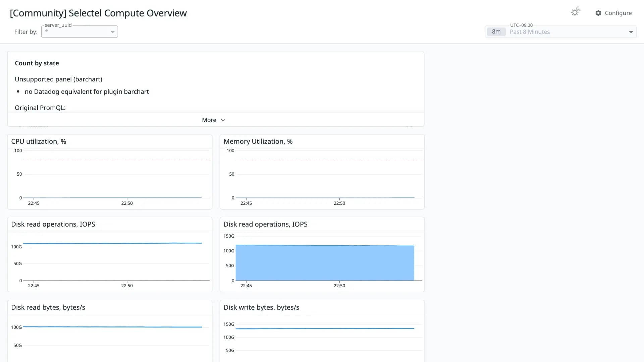
Task: Click the blue filled area of Disk read operations chart
Action: point(325,263)
